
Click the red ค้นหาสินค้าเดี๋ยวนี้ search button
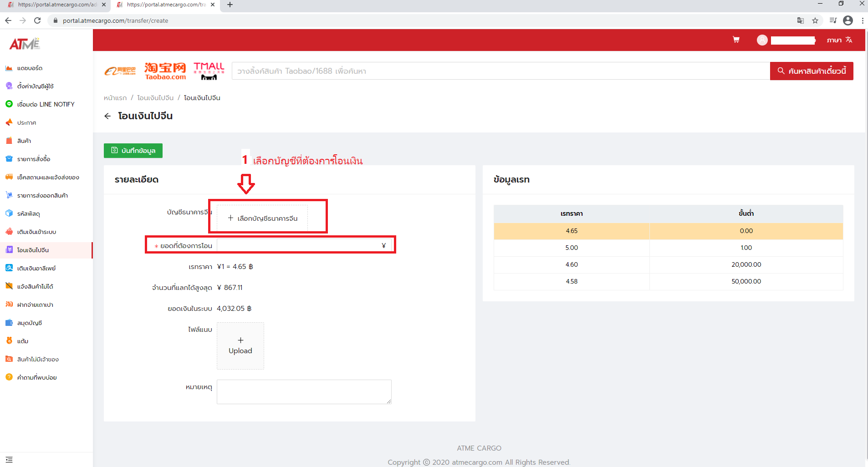pos(812,71)
